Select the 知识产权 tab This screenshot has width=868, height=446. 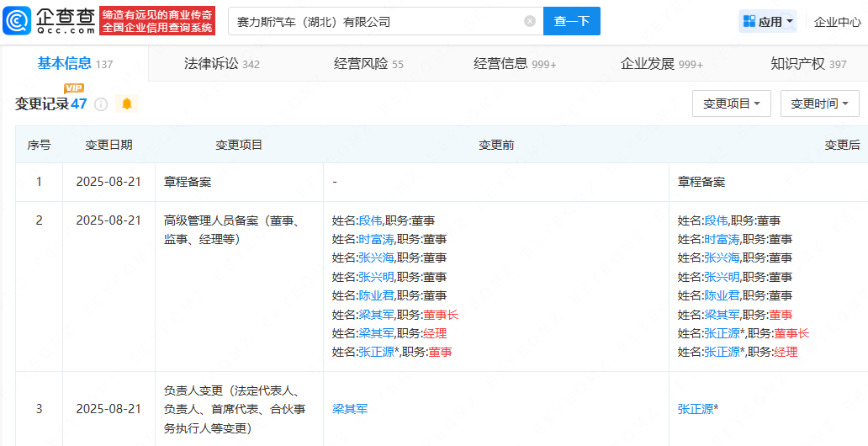(808, 64)
